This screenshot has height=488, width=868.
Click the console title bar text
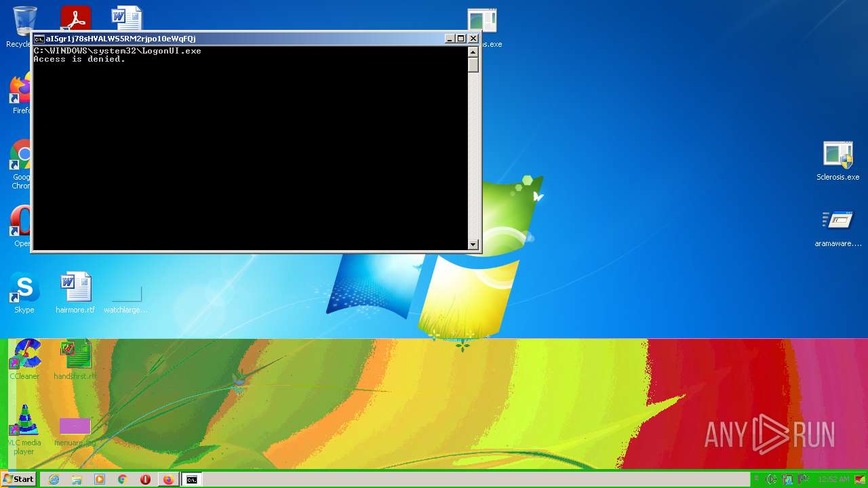(121, 39)
